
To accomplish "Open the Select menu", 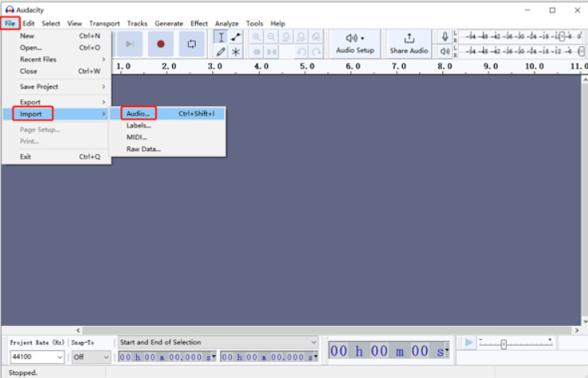I will tap(51, 23).
